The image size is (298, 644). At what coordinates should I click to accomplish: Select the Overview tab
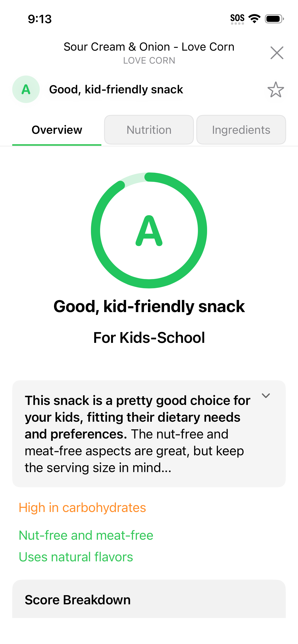tap(57, 130)
